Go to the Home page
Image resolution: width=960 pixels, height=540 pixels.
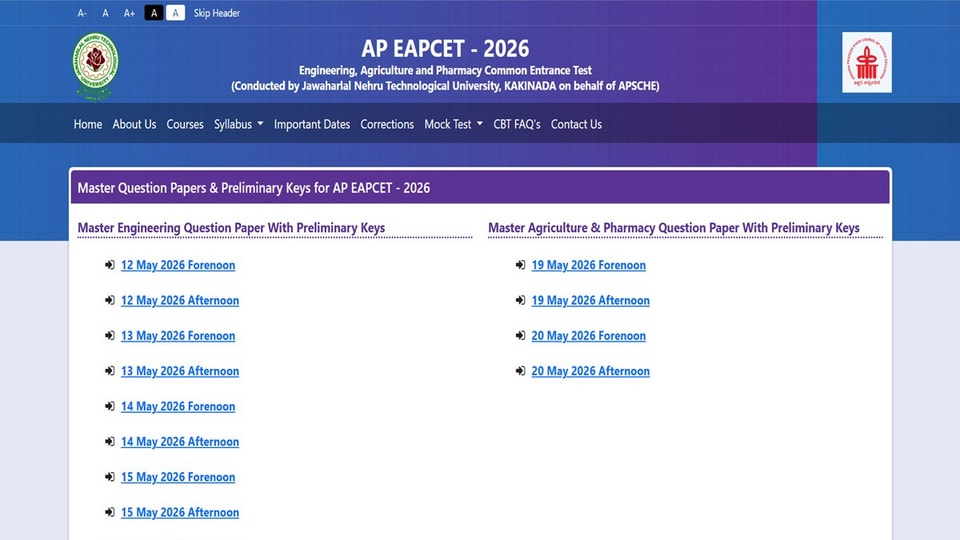(88, 124)
